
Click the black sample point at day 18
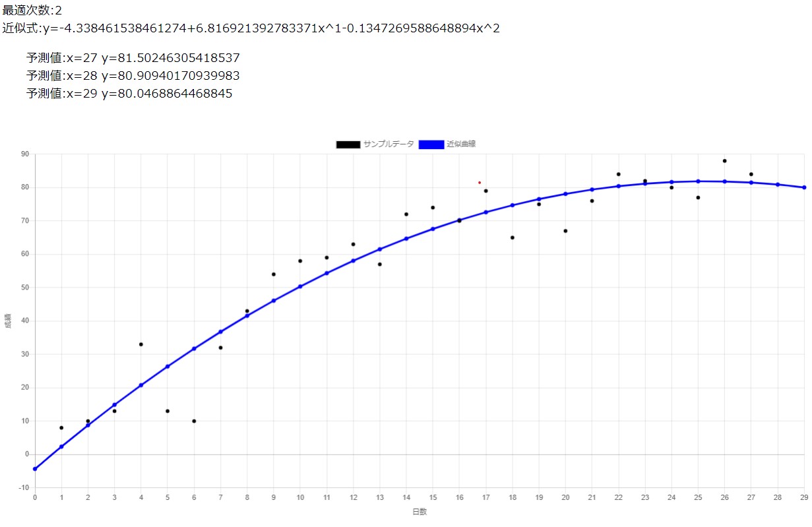(x=513, y=237)
